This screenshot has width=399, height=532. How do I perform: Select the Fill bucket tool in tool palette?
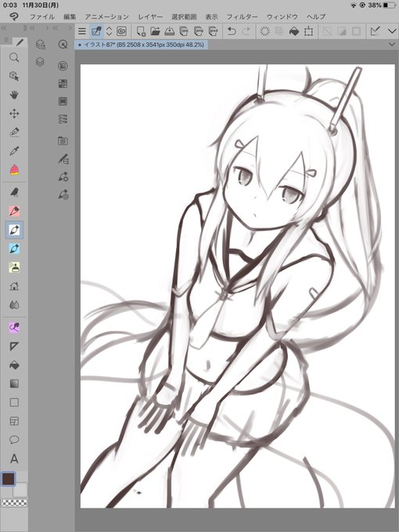[x=14, y=365]
